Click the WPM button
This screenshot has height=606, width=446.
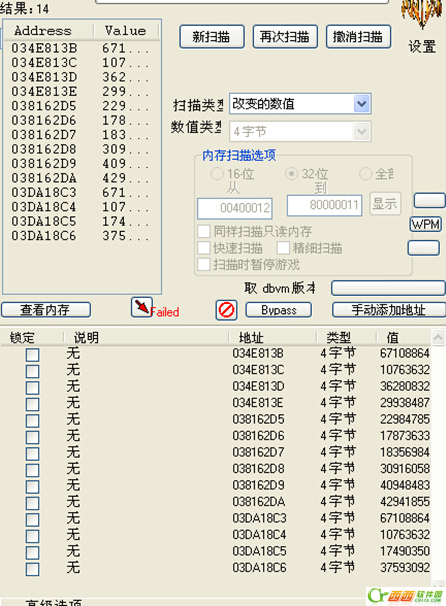tap(426, 224)
